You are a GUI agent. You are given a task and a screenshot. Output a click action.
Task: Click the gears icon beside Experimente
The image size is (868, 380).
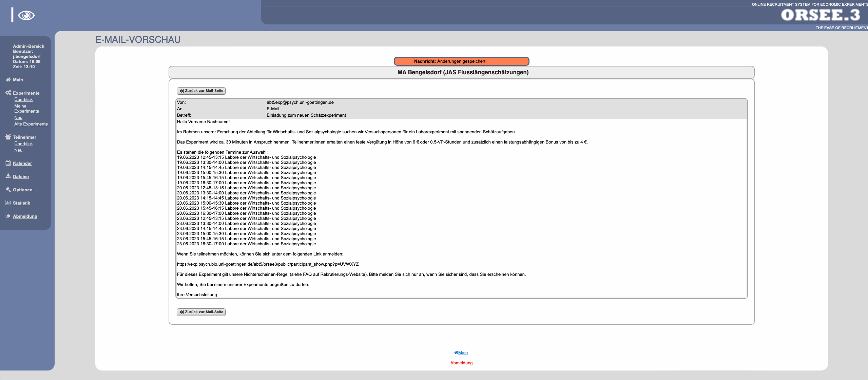click(8, 93)
